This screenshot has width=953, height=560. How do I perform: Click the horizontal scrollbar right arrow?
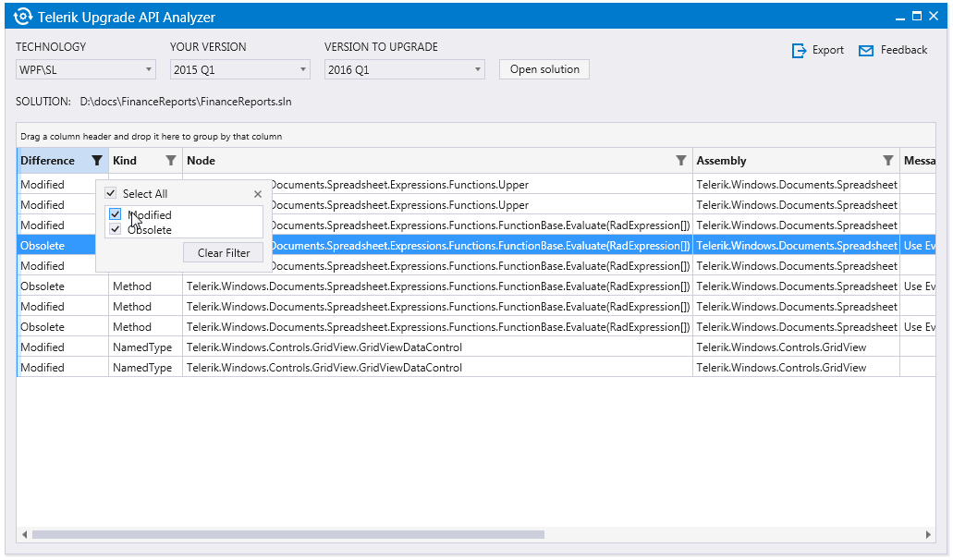click(x=929, y=535)
